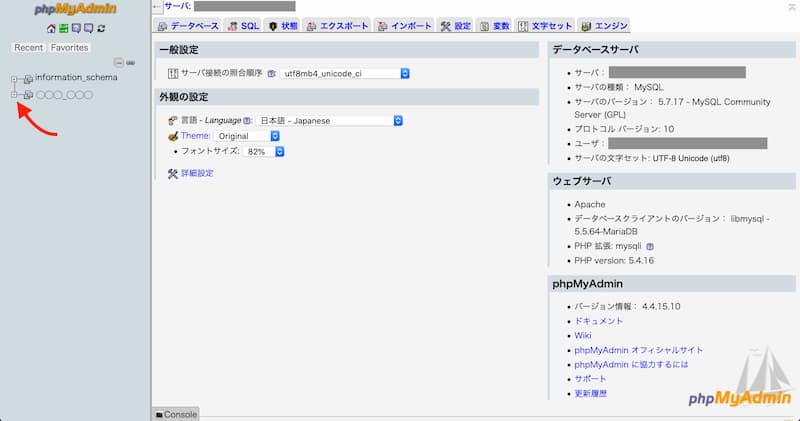Open the server connection collation dropdown
The width and height of the screenshot is (800, 421).
(345, 73)
